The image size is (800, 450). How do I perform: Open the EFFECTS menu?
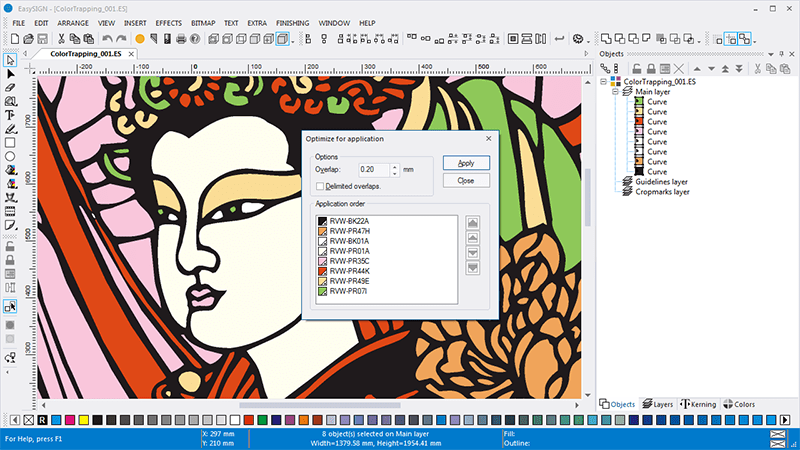point(168,22)
